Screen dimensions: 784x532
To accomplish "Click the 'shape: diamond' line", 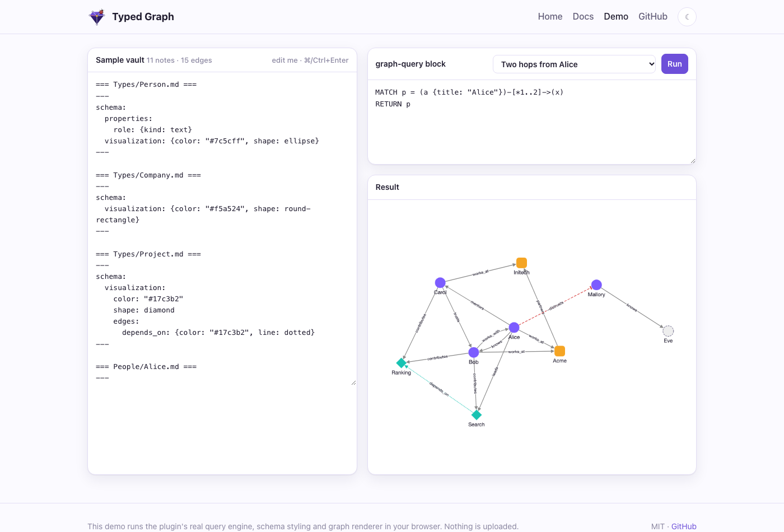I will point(144,310).
